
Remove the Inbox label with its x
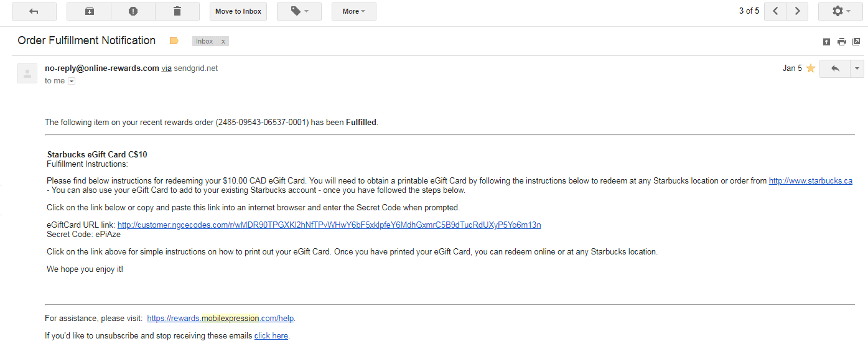[x=223, y=42]
